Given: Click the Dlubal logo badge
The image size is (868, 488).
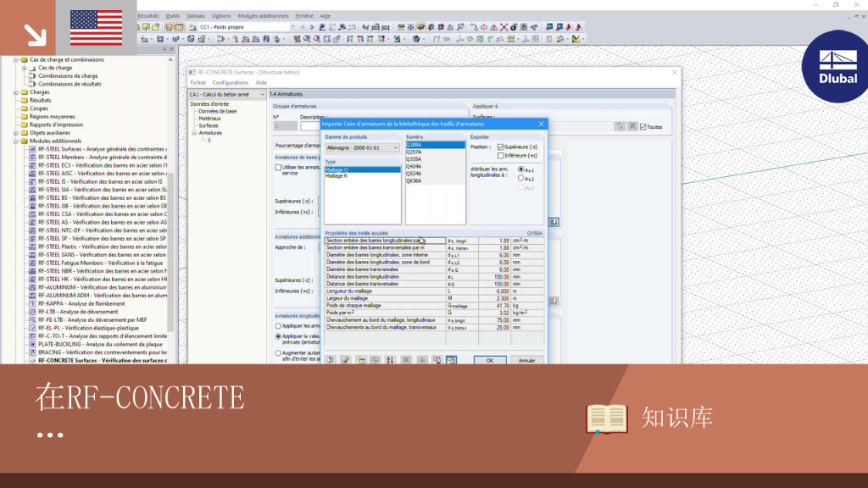Looking at the screenshot, I should pyautogui.click(x=836, y=66).
